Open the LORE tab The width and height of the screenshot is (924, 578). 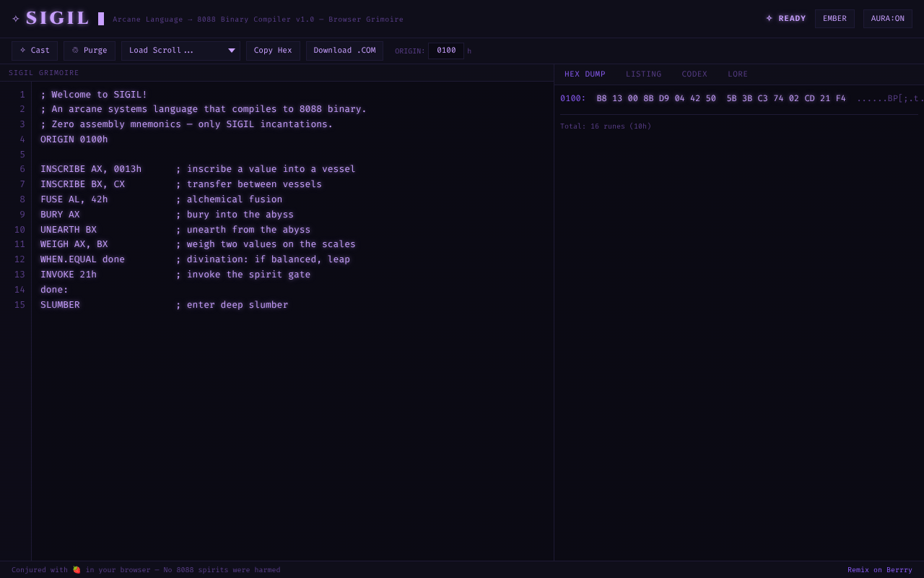point(738,74)
